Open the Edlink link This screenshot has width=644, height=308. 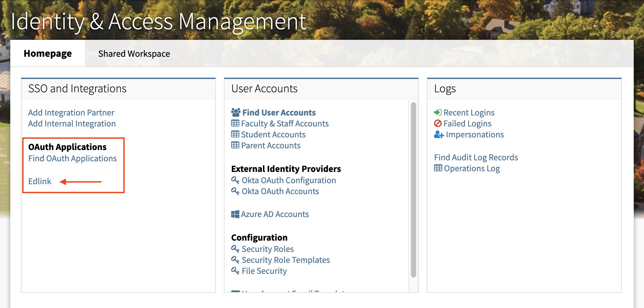coord(40,181)
